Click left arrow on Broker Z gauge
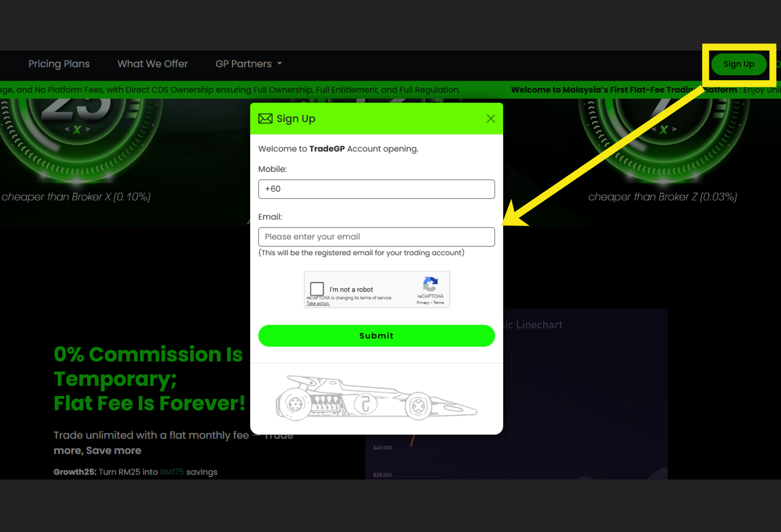This screenshot has height=532, width=781. [x=654, y=130]
